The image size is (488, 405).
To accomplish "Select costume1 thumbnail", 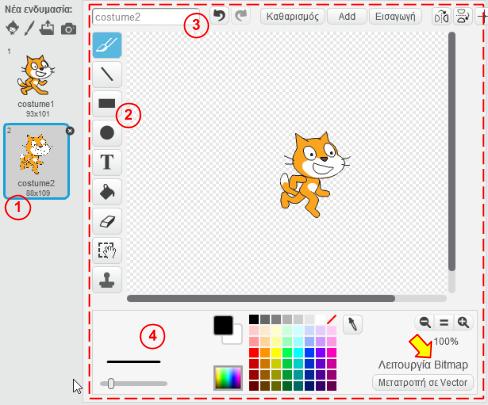I will (x=37, y=83).
